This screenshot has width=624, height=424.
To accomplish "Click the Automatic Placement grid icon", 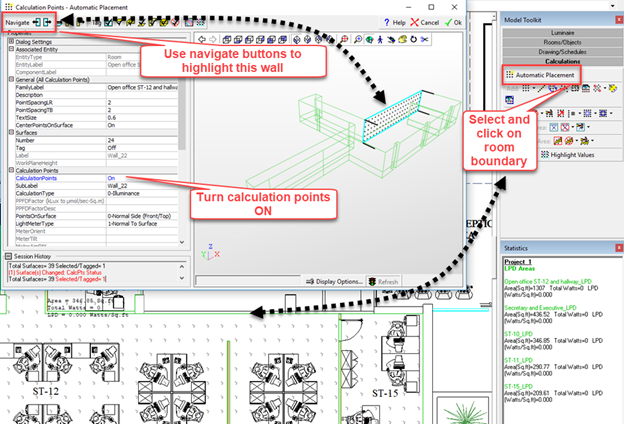I will click(x=510, y=75).
